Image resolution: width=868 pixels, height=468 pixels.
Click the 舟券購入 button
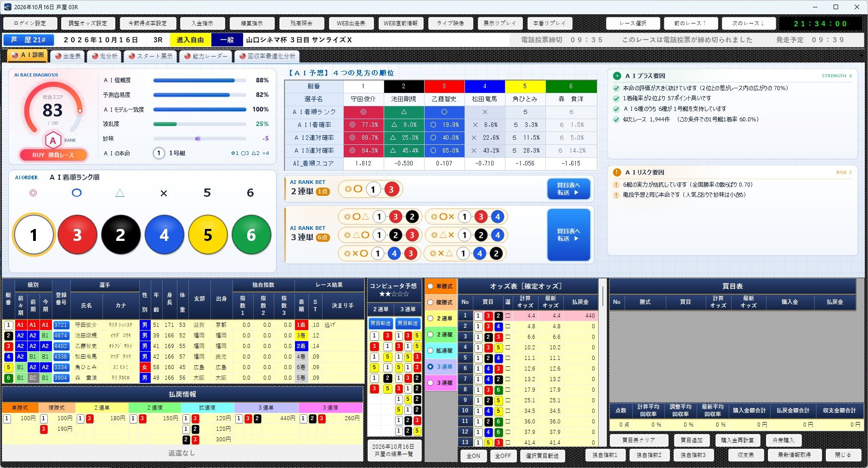[x=783, y=440]
